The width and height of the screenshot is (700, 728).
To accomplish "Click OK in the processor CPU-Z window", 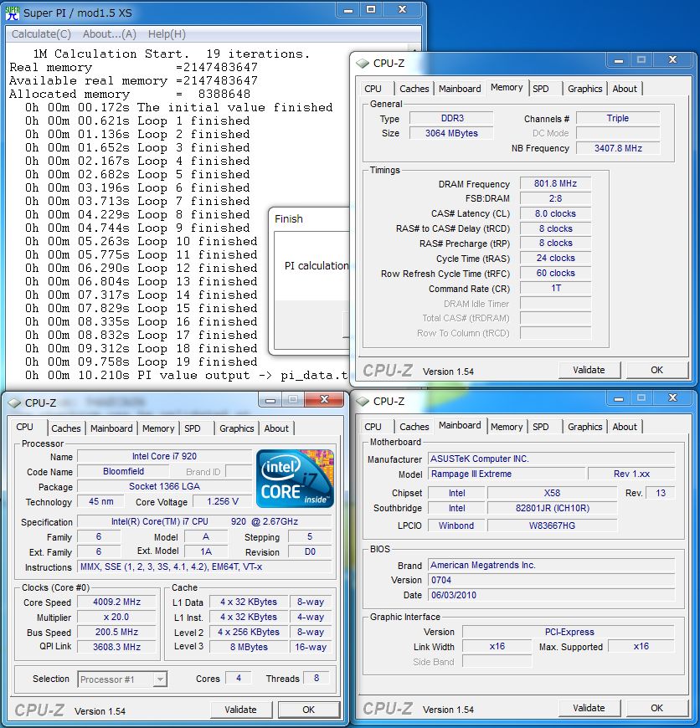I will click(x=309, y=710).
